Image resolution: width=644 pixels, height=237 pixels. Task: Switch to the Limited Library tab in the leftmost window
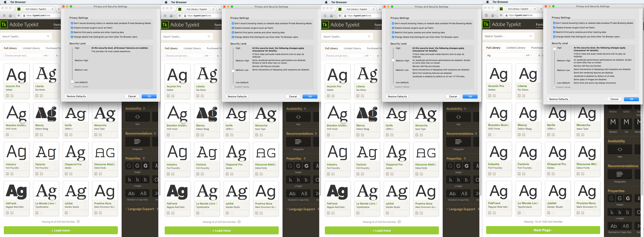click(31, 48)
